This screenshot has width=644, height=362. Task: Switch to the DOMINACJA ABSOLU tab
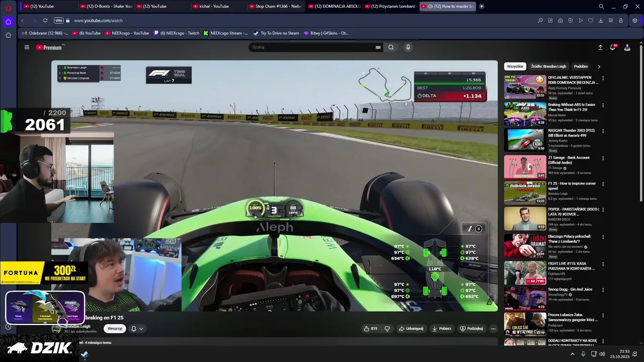tap(334, 7)
